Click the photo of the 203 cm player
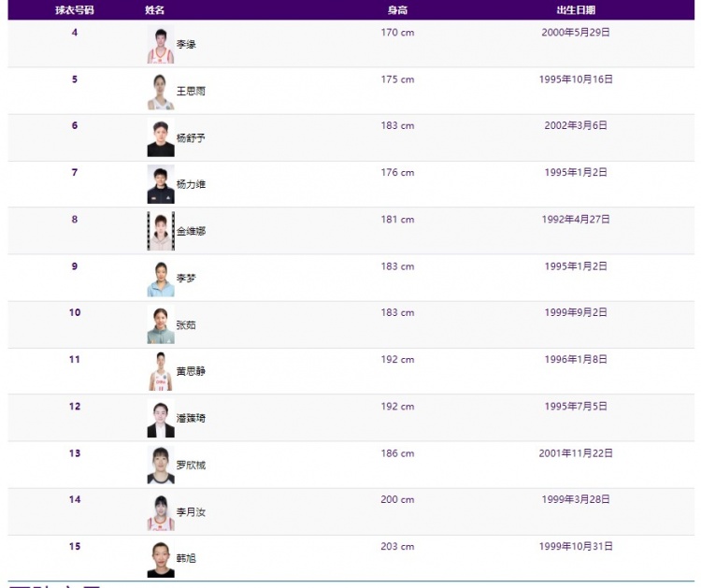The width and height of the screenshot is (701, 588). click(x=161, y=558)
